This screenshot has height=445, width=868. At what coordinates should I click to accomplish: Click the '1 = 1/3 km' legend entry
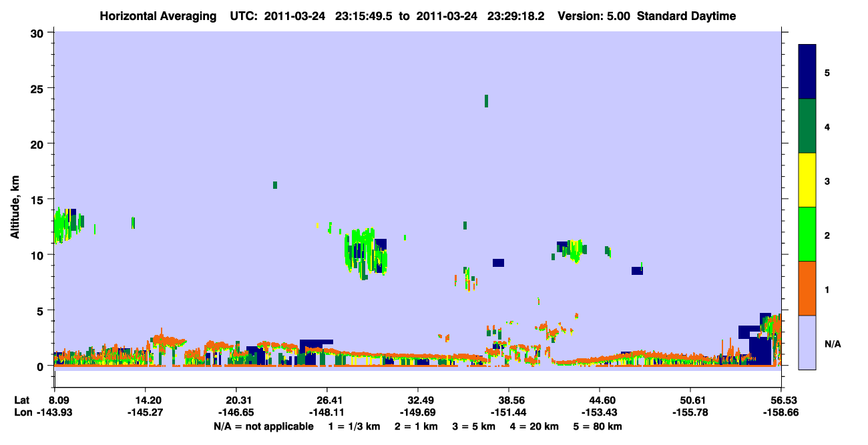click(x=355, y=426)
